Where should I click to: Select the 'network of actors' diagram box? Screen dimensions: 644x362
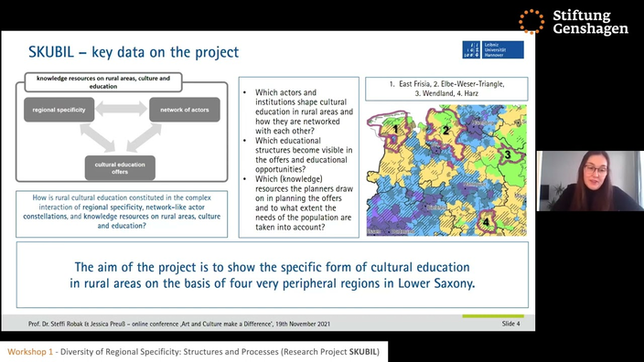185,110
